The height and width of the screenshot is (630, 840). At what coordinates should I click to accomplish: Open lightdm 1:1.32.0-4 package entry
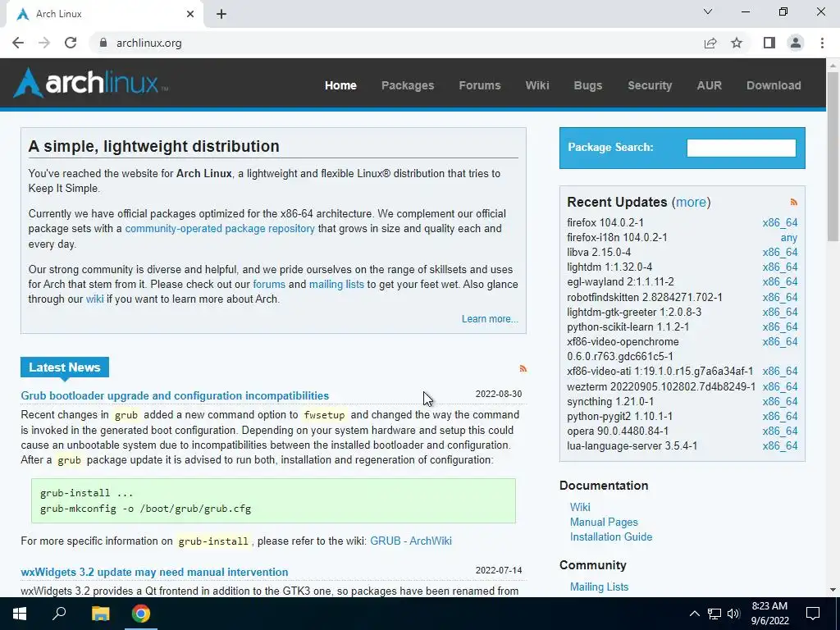click(x=609, y=267)
